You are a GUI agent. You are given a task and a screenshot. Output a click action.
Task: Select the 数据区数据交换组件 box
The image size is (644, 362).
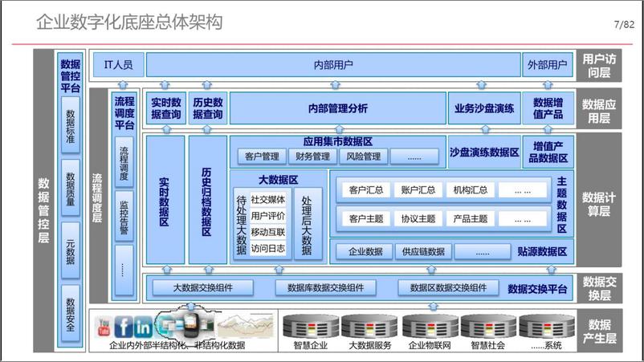pyautogui.click(x=448, y=287)
